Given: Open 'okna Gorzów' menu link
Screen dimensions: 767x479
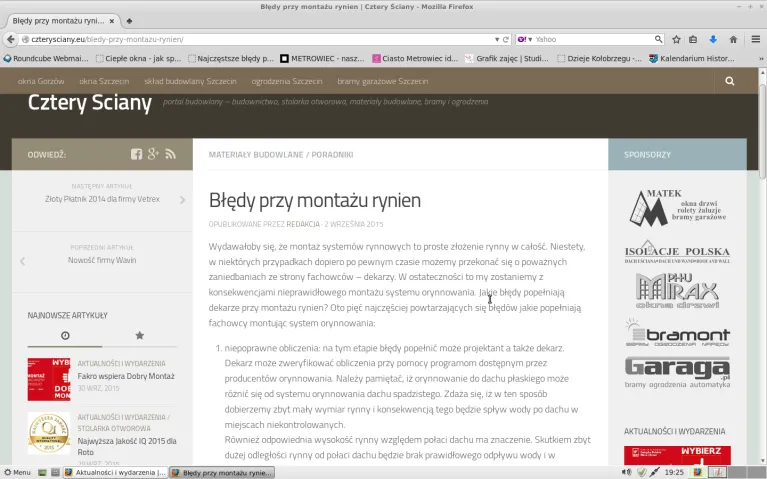Looking at the screenshot, I should (41, 81).
